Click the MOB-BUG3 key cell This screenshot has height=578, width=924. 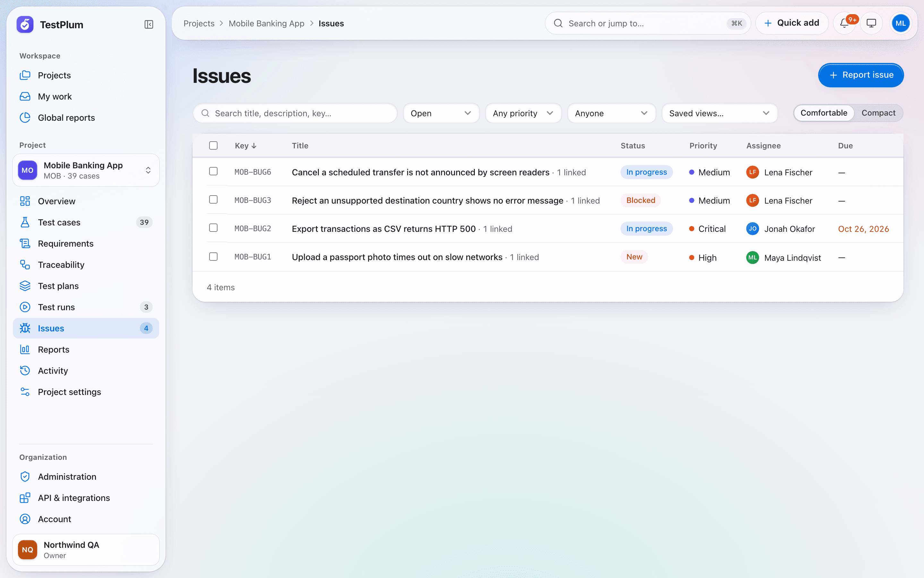(x=252, y=200)
